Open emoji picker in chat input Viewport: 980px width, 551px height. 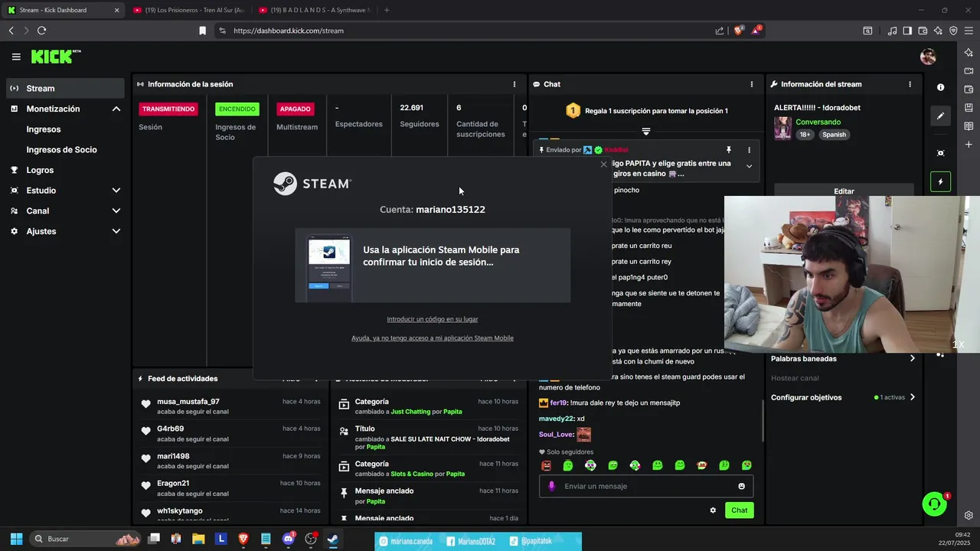(x=741, y=486)
